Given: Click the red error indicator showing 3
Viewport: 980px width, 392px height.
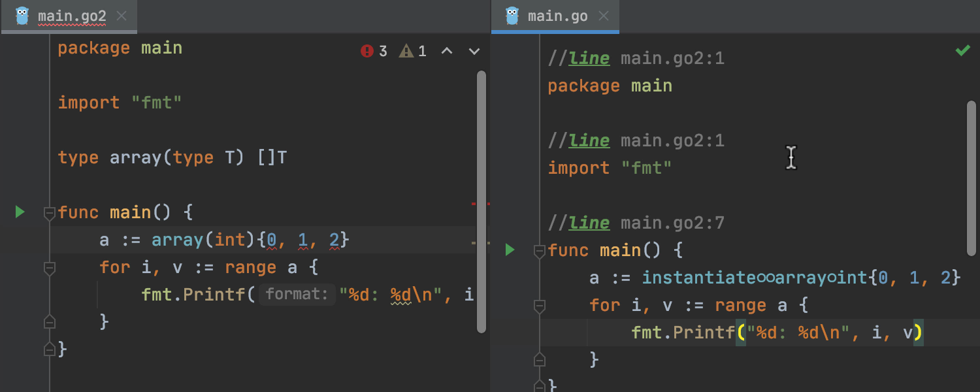Looking at the screenshot, I should tap(374, 51).
